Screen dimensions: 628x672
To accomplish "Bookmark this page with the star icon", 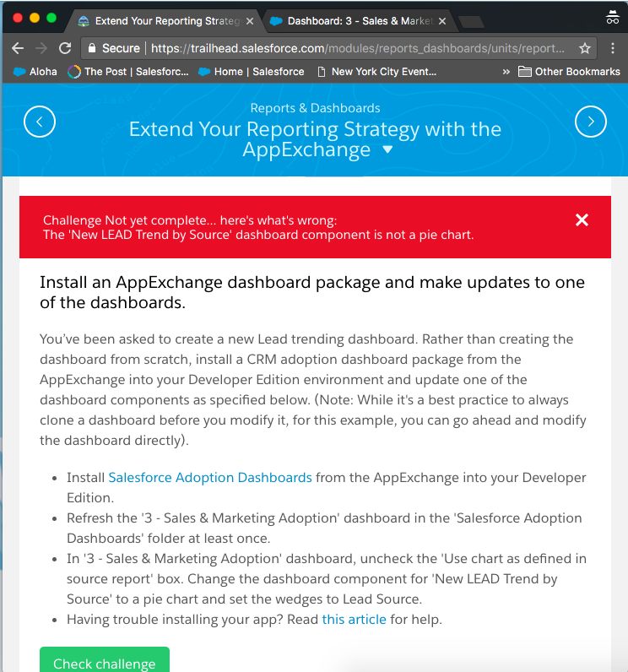I will 585,48.
